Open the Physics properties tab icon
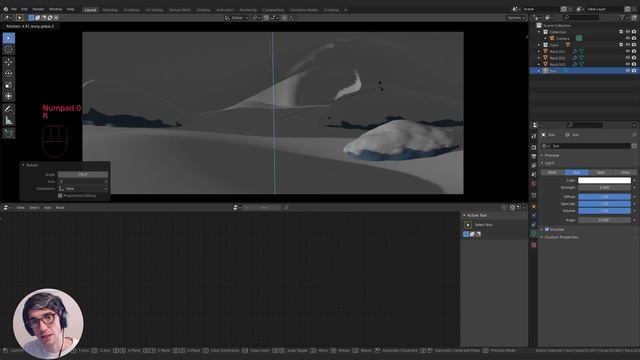The height and width of the screenshot is (360, 640). click(x=533, y=216)
